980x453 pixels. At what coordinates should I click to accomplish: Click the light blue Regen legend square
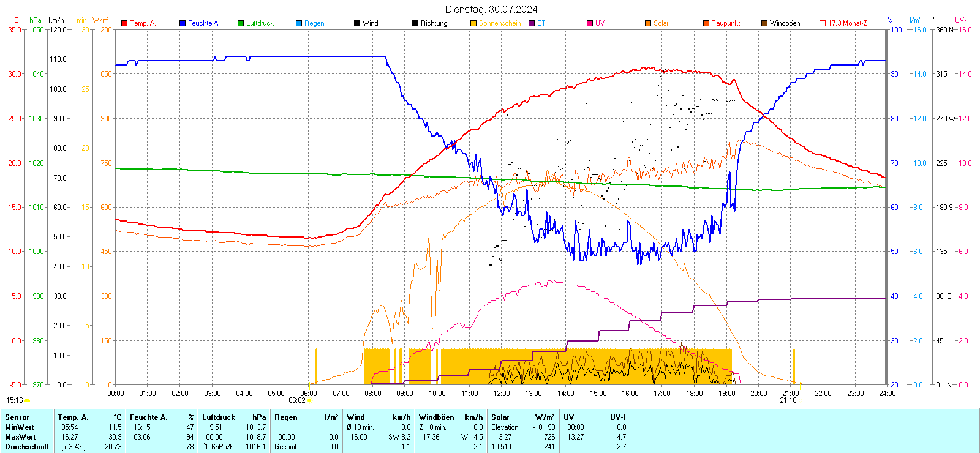(299, 23)
